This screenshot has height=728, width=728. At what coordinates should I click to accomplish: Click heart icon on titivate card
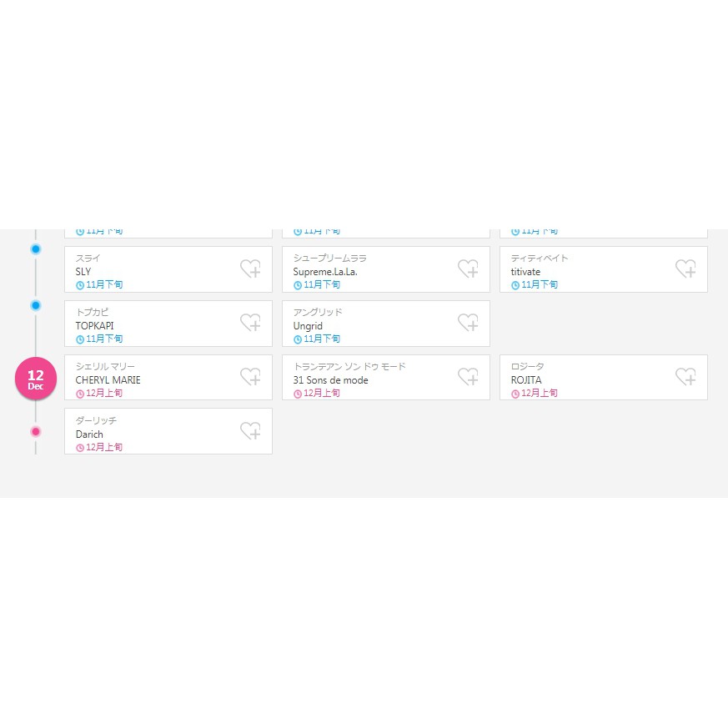685,269
